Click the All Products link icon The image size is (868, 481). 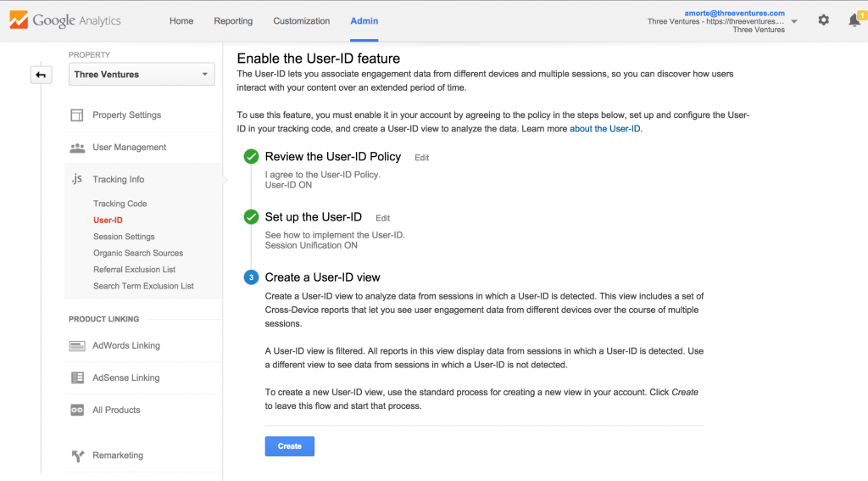(x=77, y=410)
